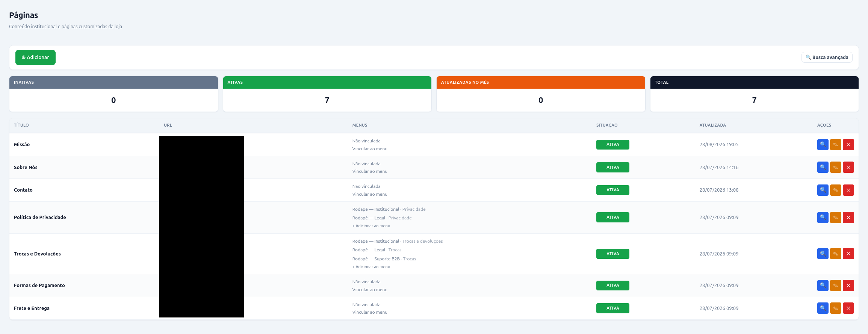Delete Frete e Entrega page

tap(848, 308)
